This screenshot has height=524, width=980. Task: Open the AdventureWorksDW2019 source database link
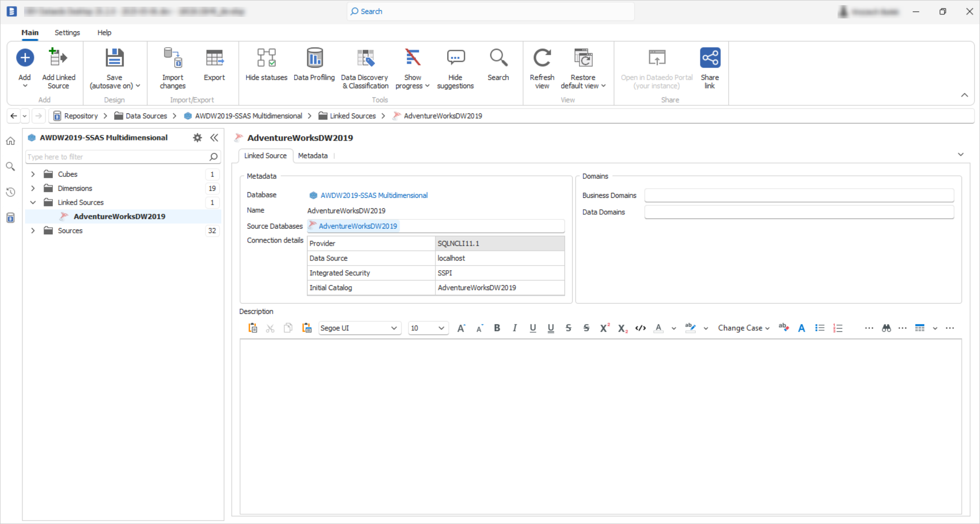[x=358, y=226]
